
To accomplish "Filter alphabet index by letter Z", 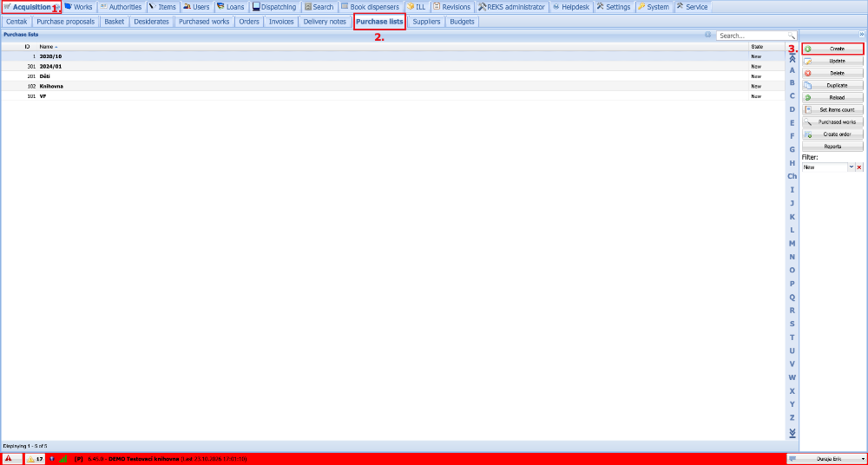I will pos(792,416).
